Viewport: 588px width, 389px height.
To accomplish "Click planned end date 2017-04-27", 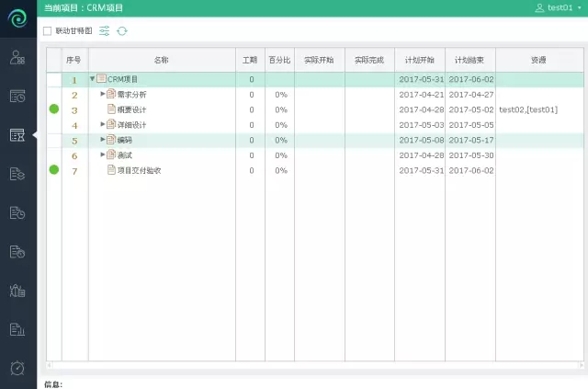I will 471,95.
